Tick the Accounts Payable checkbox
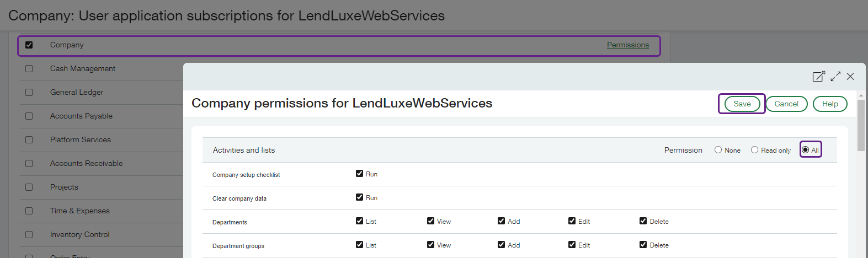Image resolution: width=868 pixels, height=258 pixels. (x=29, y=116)
